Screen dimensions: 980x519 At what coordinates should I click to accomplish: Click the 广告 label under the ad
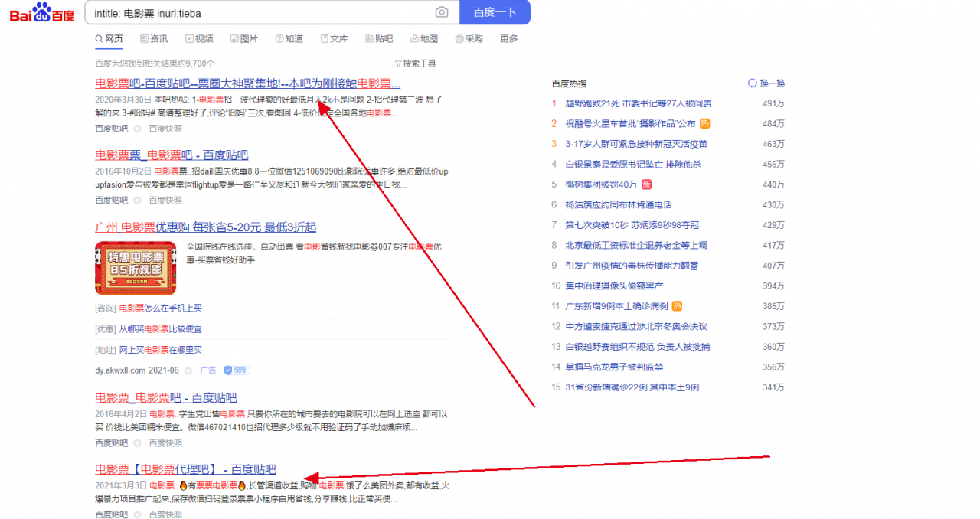click(x=208, y=370)
